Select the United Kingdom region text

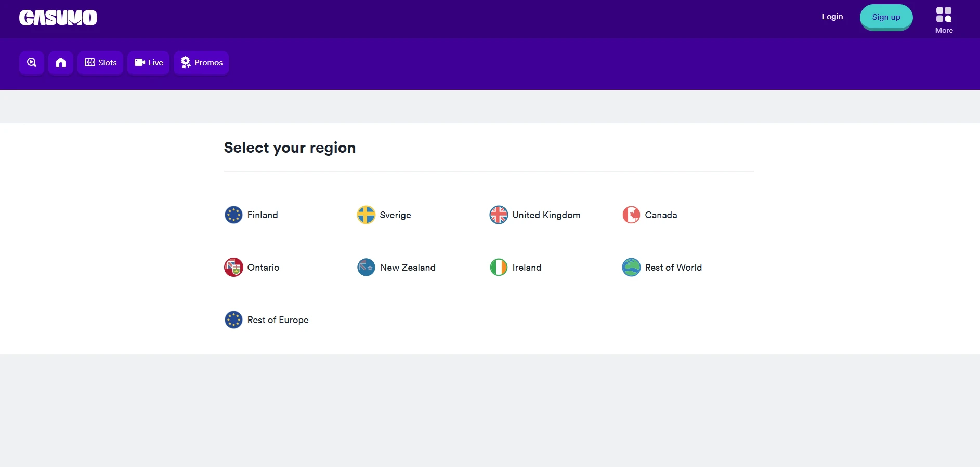coord(546,215)
